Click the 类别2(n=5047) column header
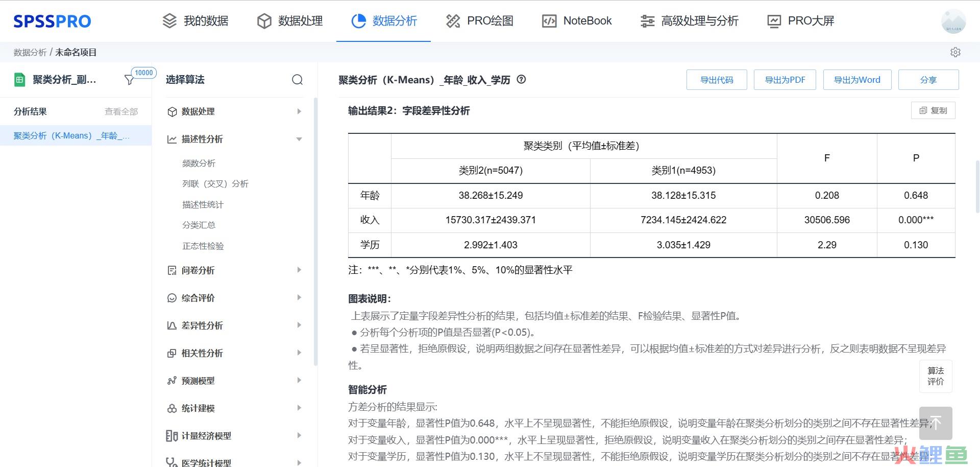This screenshot has width=980, height=467. [491, 170]
